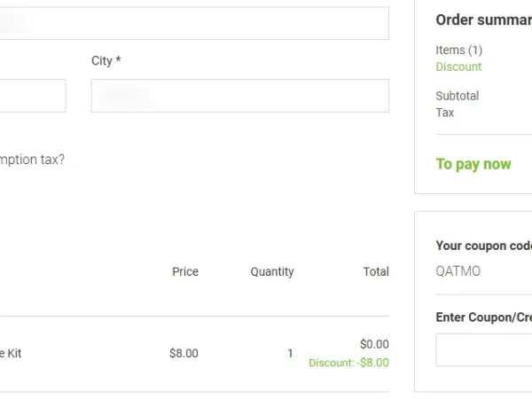
Task: Click the green Discount label in Order summary
Action: point(458,66)
